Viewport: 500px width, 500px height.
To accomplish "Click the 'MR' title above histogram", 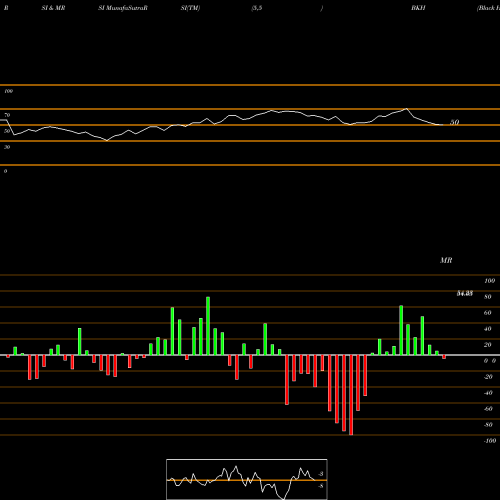I will [x=446, y=260].
